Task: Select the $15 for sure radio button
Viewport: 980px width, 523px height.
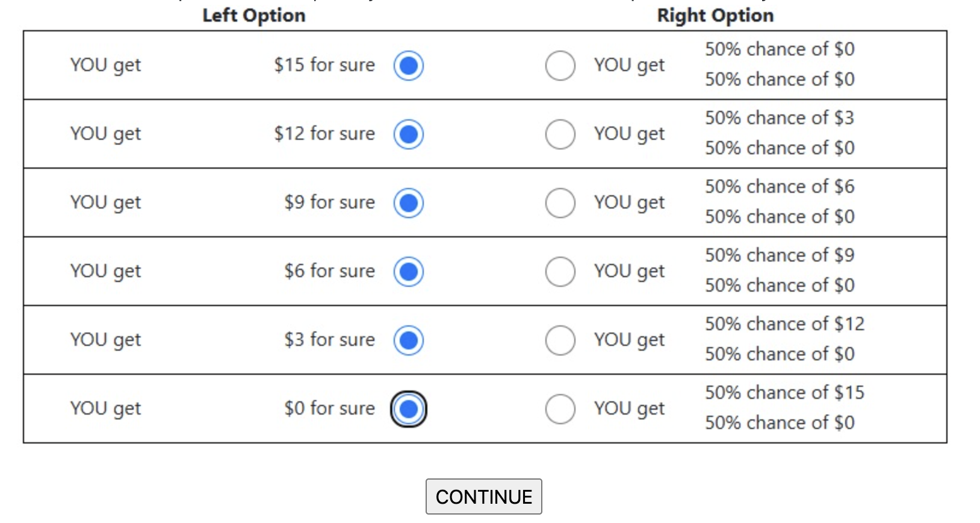Action: (x=409, y=65)
